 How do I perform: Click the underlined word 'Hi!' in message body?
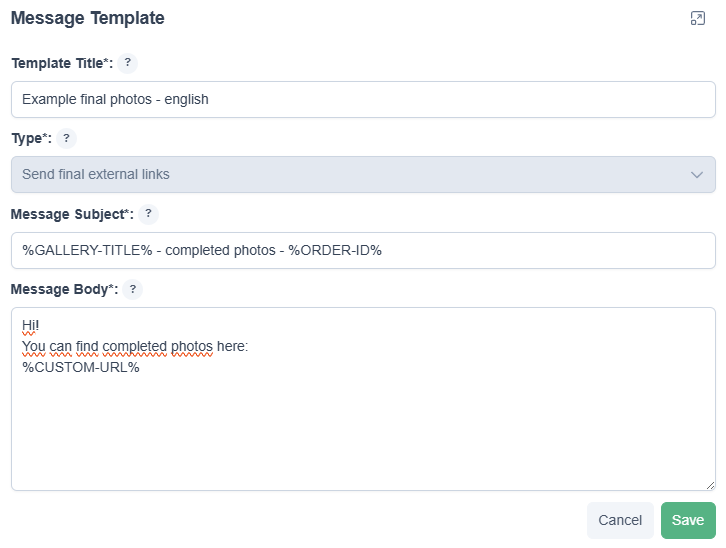pyautogui.click(x=30, y=326)
